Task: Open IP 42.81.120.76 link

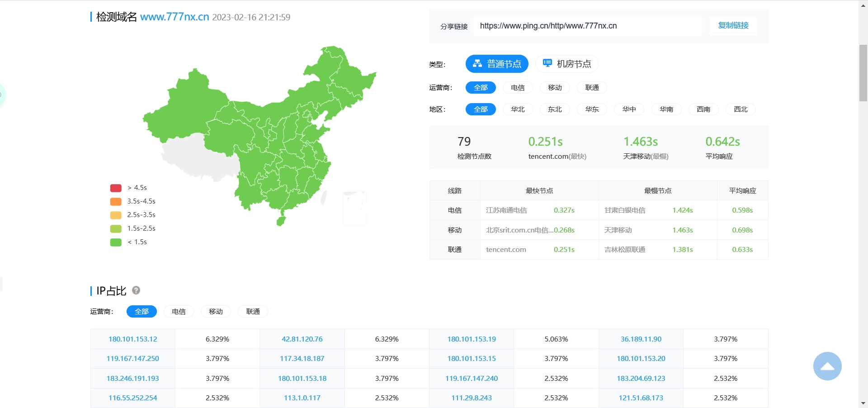Action: (x=302, y=339)
